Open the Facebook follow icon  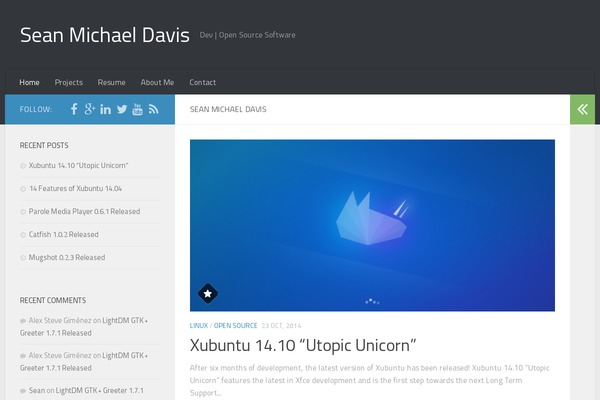click(74, 109)
